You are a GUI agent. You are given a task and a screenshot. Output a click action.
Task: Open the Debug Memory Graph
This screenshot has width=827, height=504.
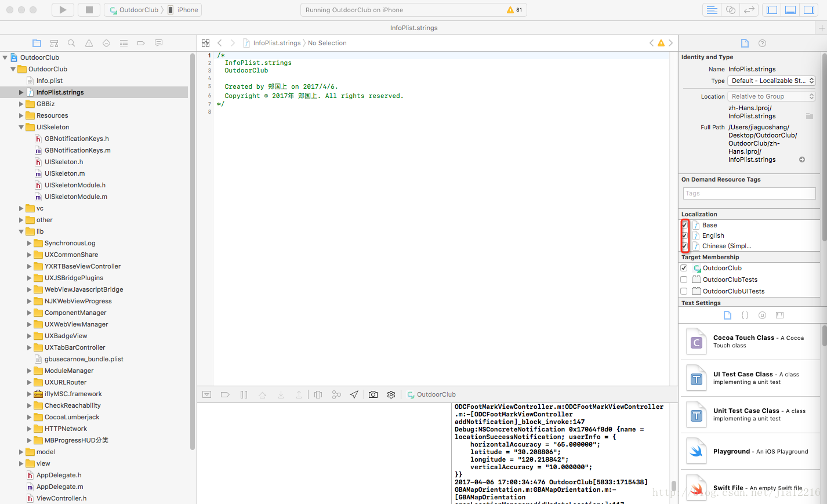[336, 394]
